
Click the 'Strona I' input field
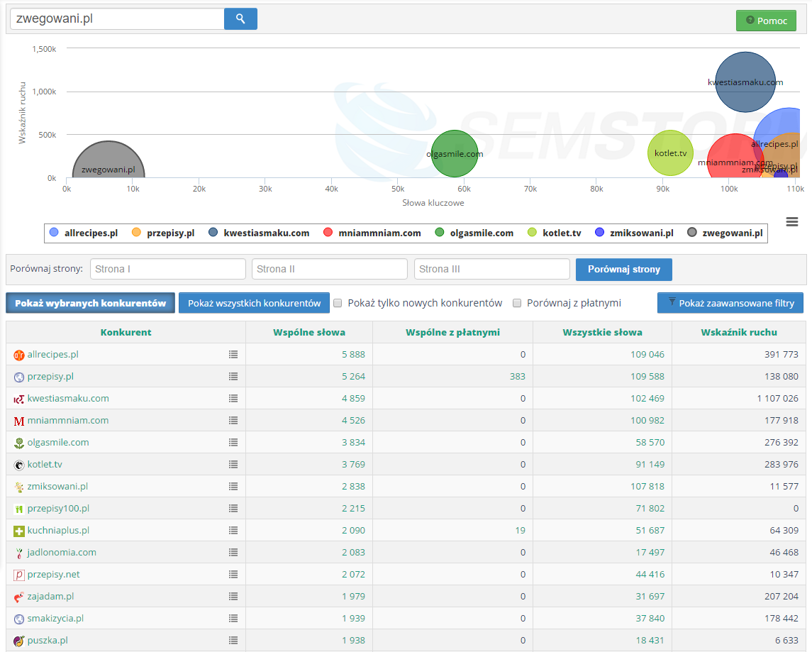click(x=168, y=270)
